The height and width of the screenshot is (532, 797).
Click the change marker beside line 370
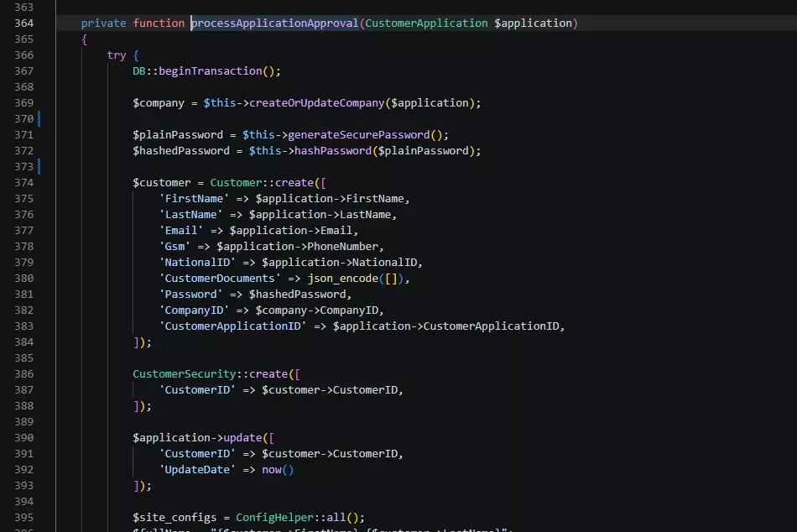click(39, 118)
